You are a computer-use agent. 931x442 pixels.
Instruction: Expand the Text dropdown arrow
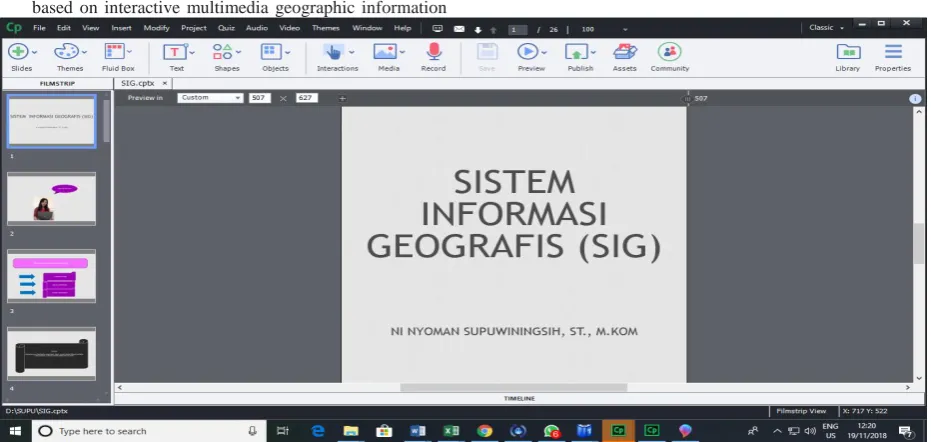[192, 52]
